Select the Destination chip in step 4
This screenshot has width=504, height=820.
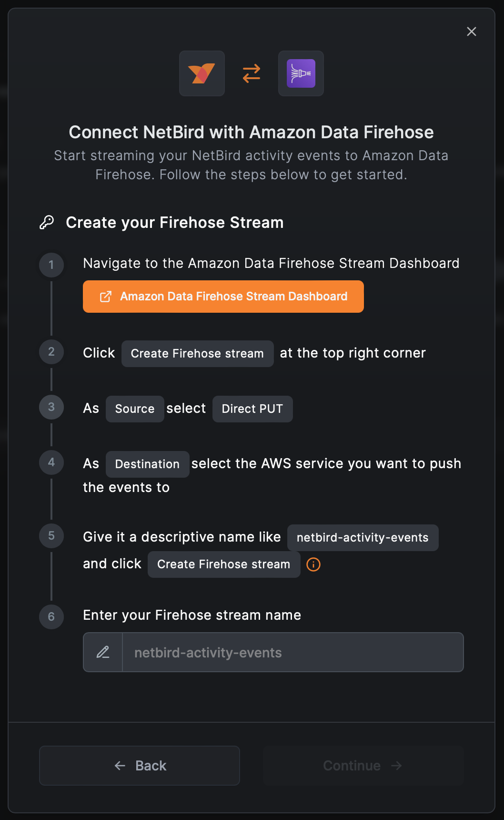tap(147, 464)
